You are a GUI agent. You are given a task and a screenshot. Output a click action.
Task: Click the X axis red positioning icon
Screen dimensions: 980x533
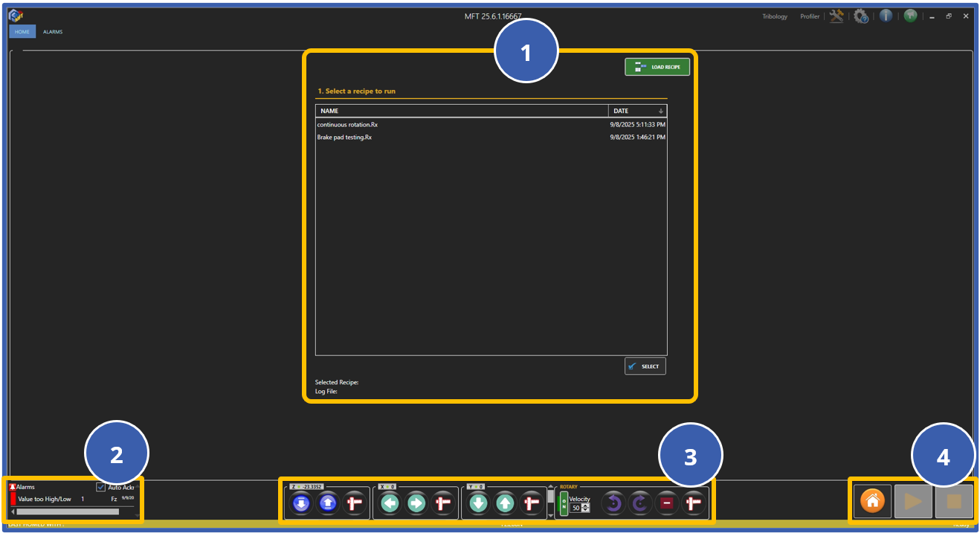point(442,503)
